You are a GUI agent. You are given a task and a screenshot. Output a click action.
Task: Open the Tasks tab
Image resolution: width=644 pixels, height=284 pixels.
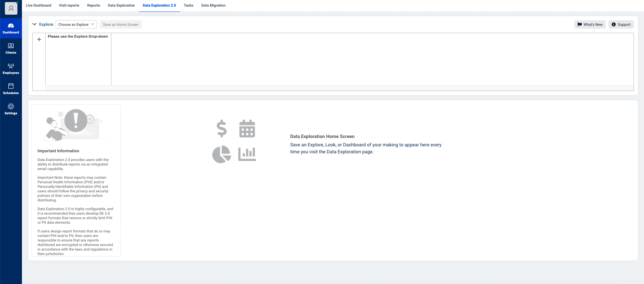pos(188,6)
